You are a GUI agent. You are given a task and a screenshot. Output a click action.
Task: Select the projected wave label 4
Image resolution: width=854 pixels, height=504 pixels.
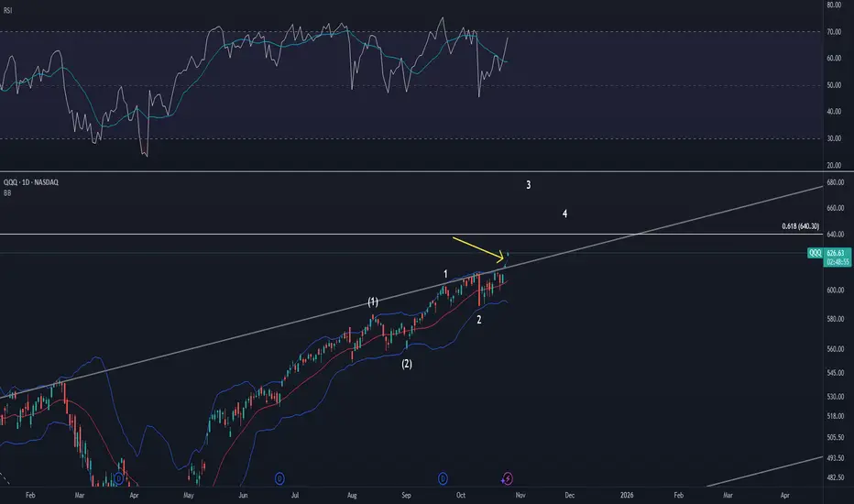pos(564,214)
